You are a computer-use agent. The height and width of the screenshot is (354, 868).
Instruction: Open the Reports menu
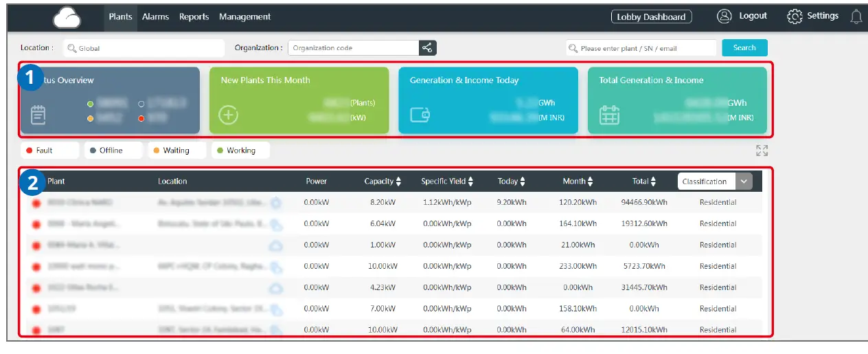[194, 17]
